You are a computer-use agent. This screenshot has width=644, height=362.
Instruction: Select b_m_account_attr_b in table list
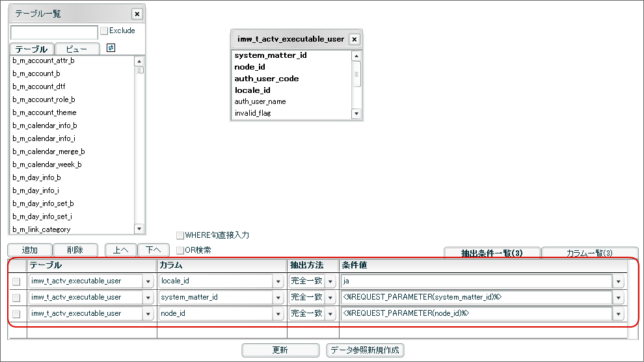[x=44, y=60]
